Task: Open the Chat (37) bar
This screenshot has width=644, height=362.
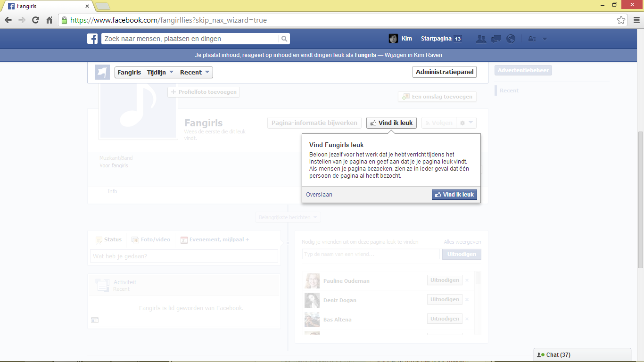Action: click(x=582, y=355)
